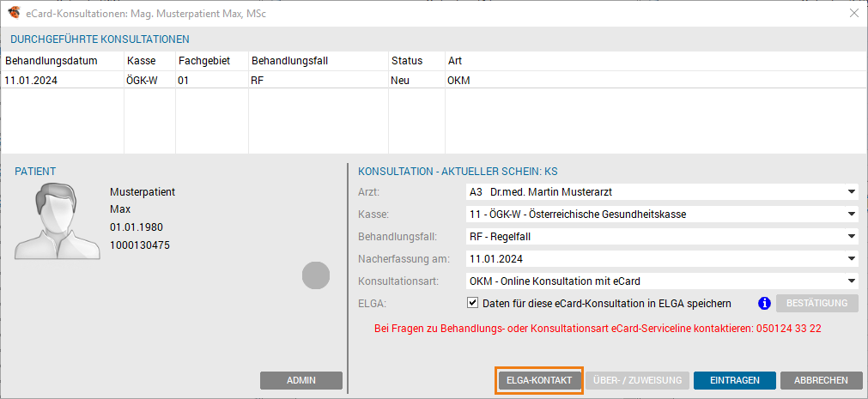Click the ÜBER- / ZUWEISUNG button
The width and height of the screenshot is (868, 399).
click(637, 380)
